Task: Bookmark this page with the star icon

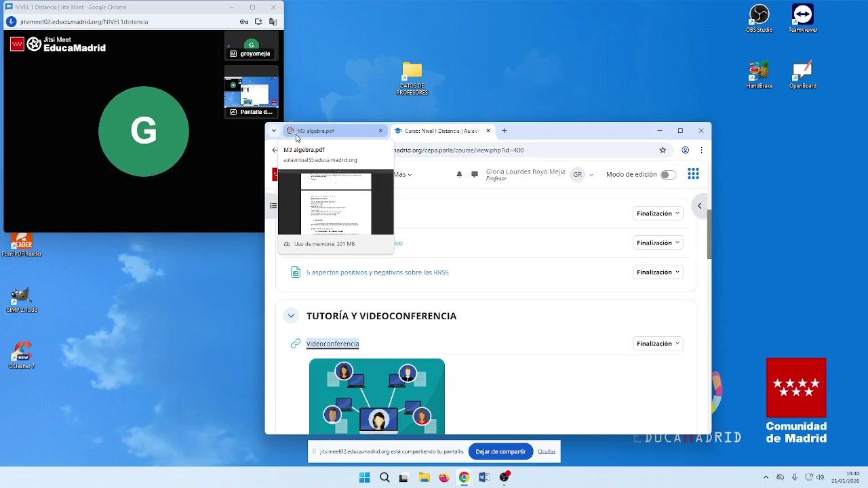Action: 663,150
